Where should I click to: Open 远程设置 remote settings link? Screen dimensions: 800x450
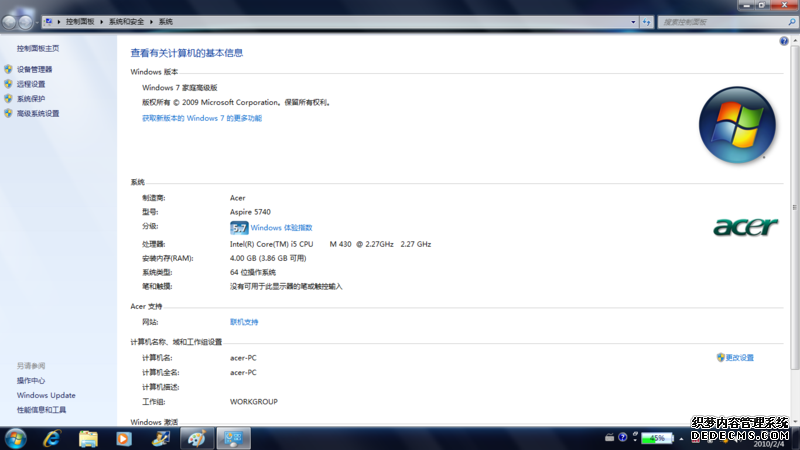click(31, 84)
